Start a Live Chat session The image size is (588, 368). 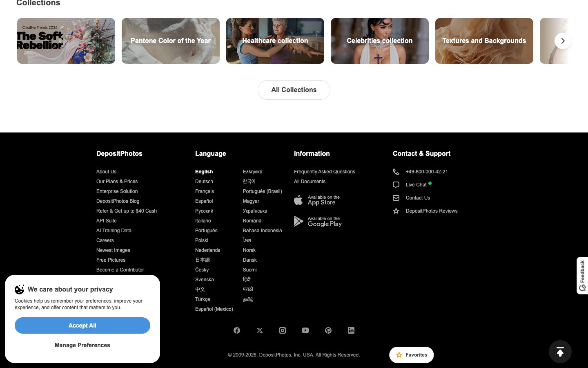pyautogui.click(x=416, y=185)
